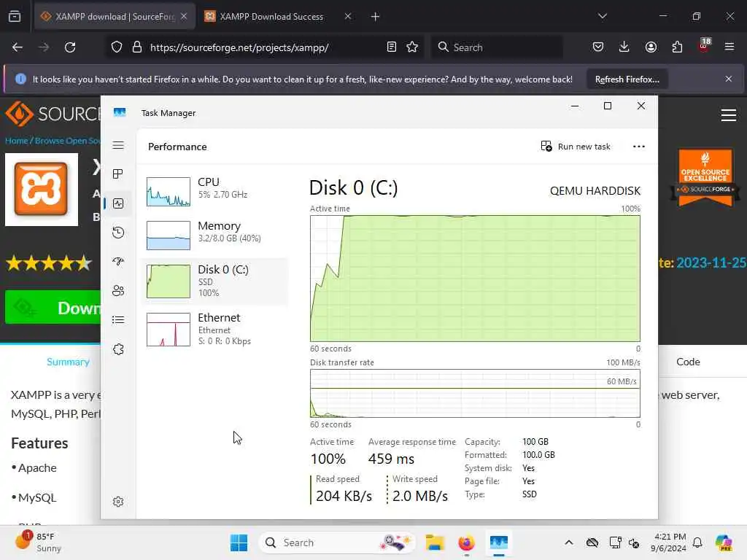Close the XAMPP Download Success tab
The height and width of the screenshot is (560, 747).
click(x=348, y=16)
